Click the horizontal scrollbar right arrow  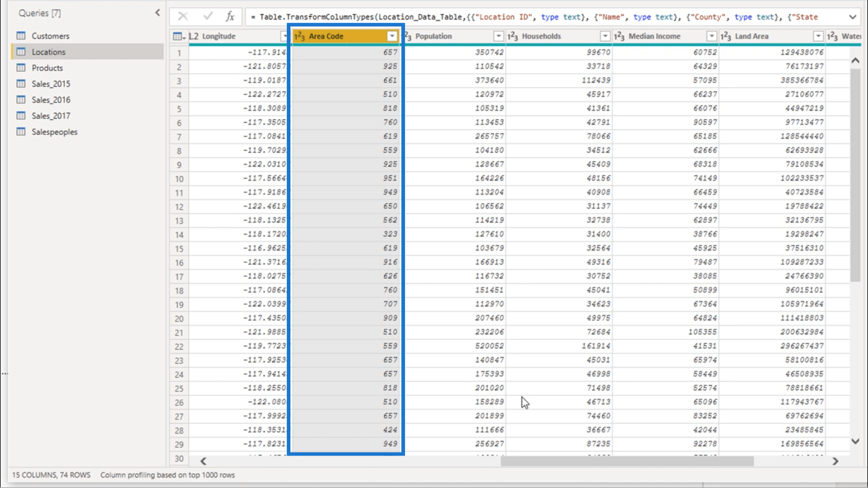coord(835,461)
